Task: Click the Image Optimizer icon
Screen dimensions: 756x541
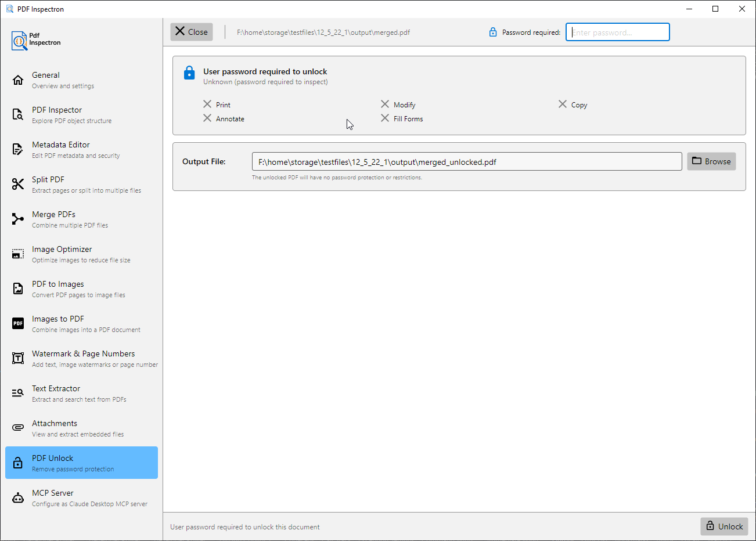Action: tap(18, 254)
